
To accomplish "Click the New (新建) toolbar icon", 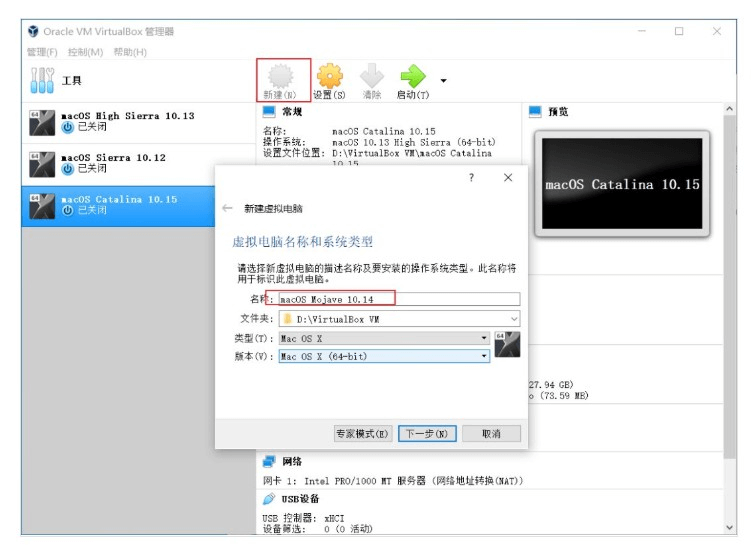I will [x=281, y=76].
